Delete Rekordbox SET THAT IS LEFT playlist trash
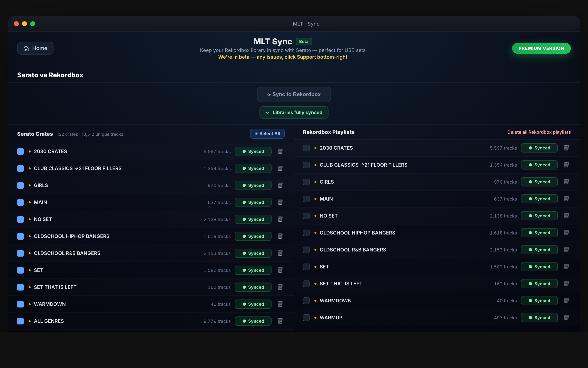 (566, 284)
